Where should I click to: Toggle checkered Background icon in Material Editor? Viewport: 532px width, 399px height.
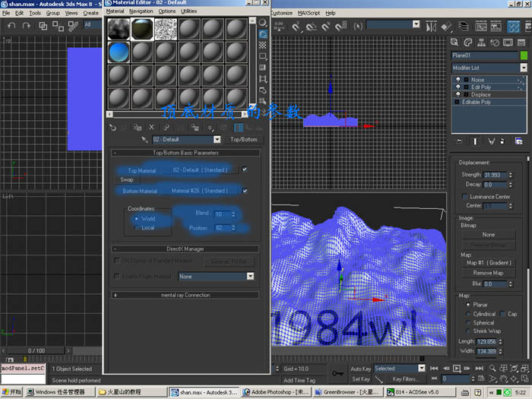[263, 45]
